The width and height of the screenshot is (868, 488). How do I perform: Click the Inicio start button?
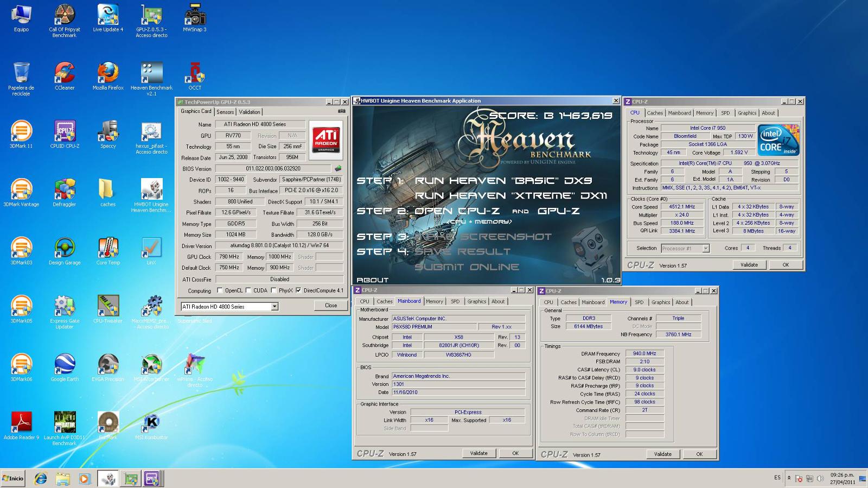tap(13, 478)
